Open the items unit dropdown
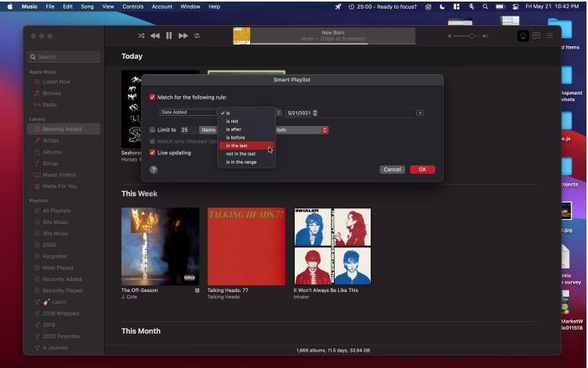Screen dimensions: 588x368 [x=209, y=130]
